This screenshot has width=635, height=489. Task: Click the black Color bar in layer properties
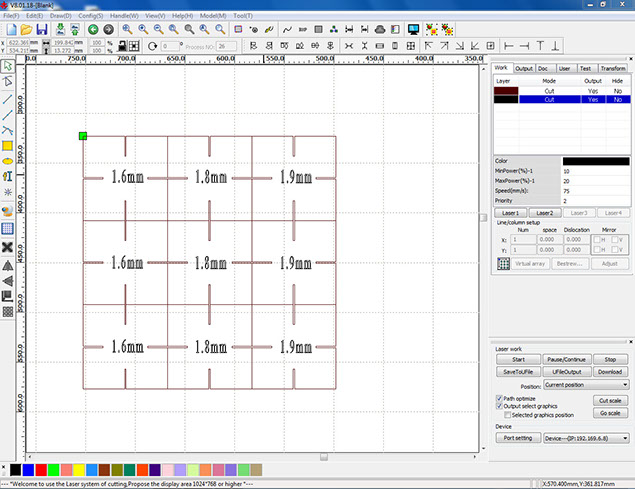596,161
